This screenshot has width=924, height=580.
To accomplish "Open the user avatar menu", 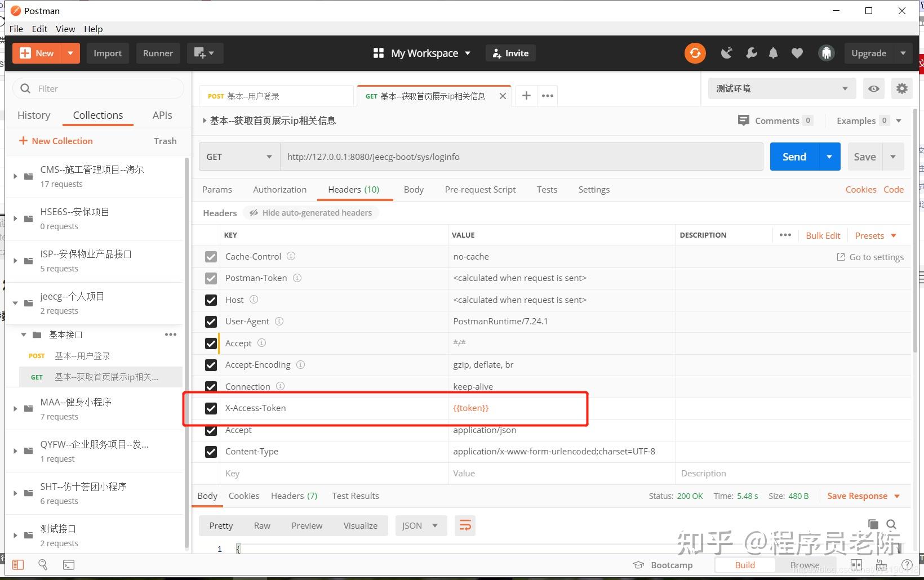I will click(x=827, y=53).
